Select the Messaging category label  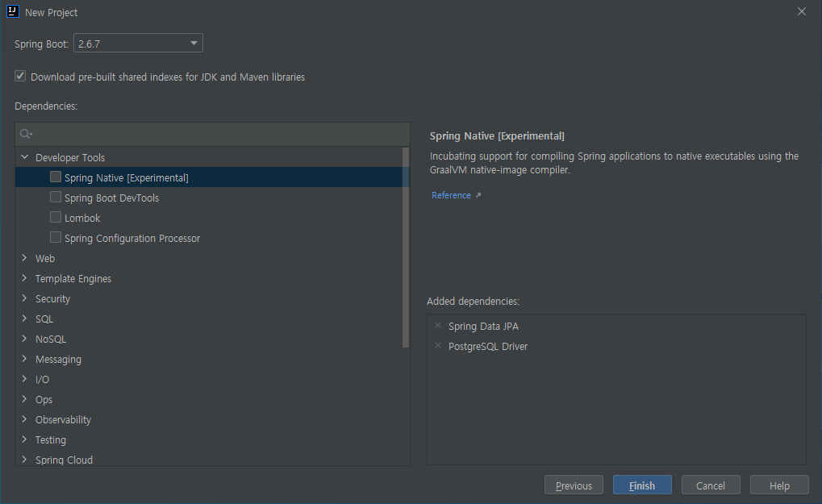tap(58, 360)
